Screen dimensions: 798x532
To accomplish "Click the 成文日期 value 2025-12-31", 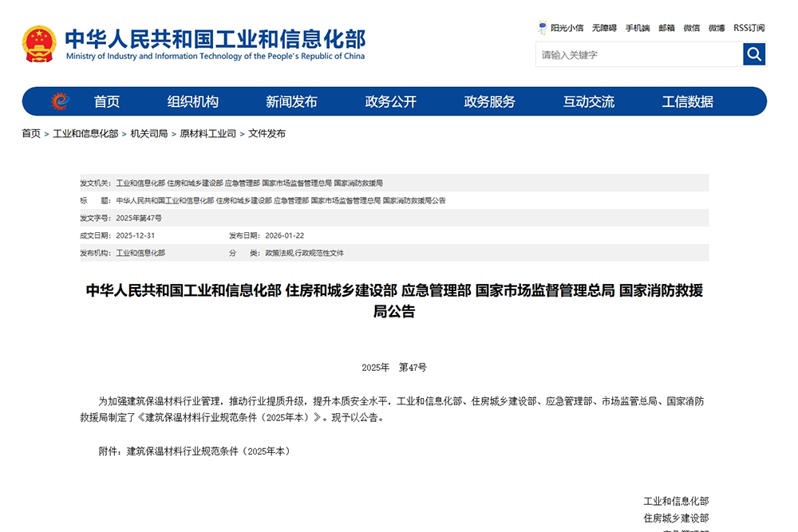I will click(x=136, y=235).
